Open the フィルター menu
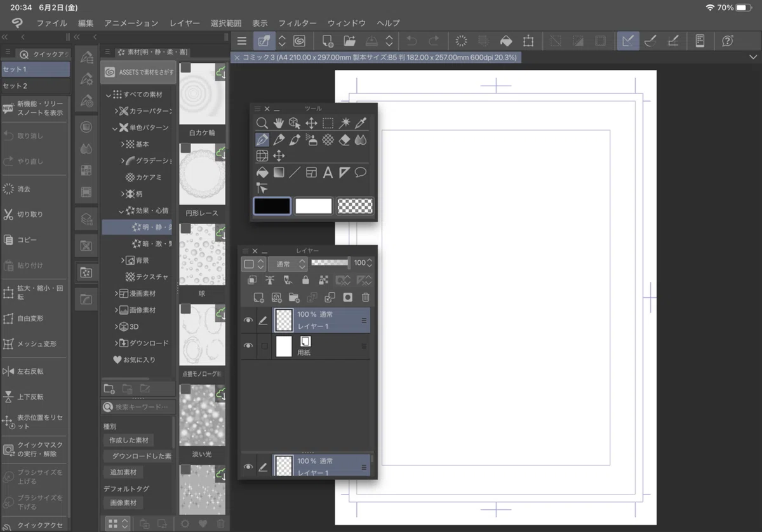 point(298,23)
